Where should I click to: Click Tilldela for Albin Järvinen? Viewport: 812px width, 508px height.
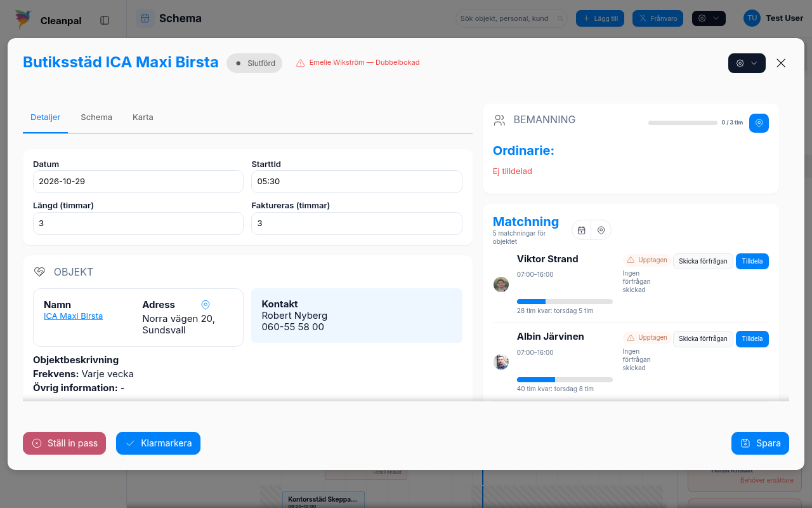(752, 338)
